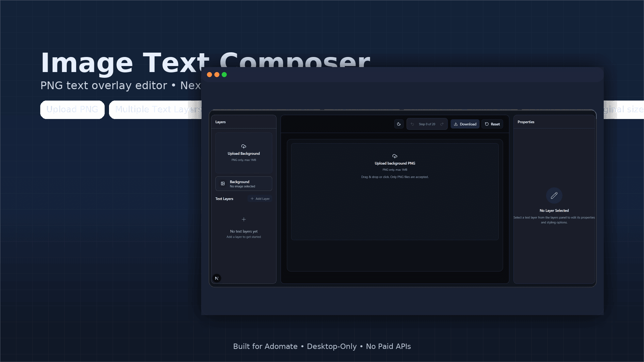Click the Upload Background dropzone in the Layers panel
Screen dimensions: 644x362
click(244, 153)
